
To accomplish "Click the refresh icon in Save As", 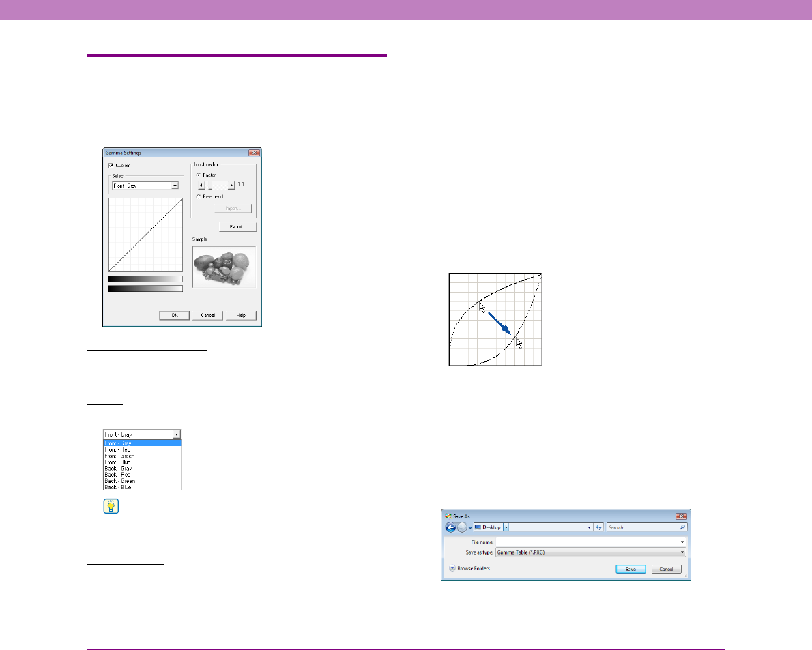I will [598, 527].
